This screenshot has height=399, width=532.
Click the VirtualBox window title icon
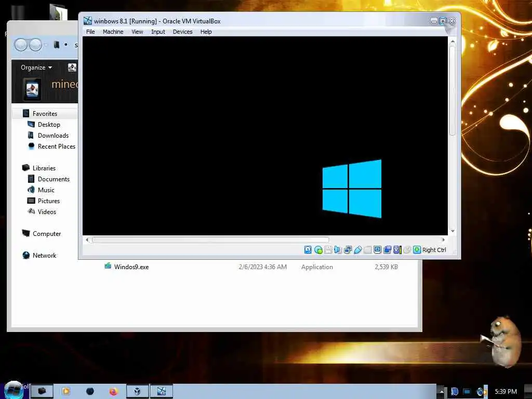coord(88,21)
